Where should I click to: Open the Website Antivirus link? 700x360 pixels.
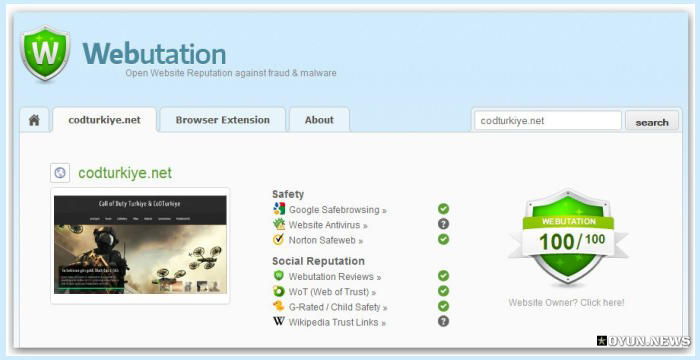328,225
